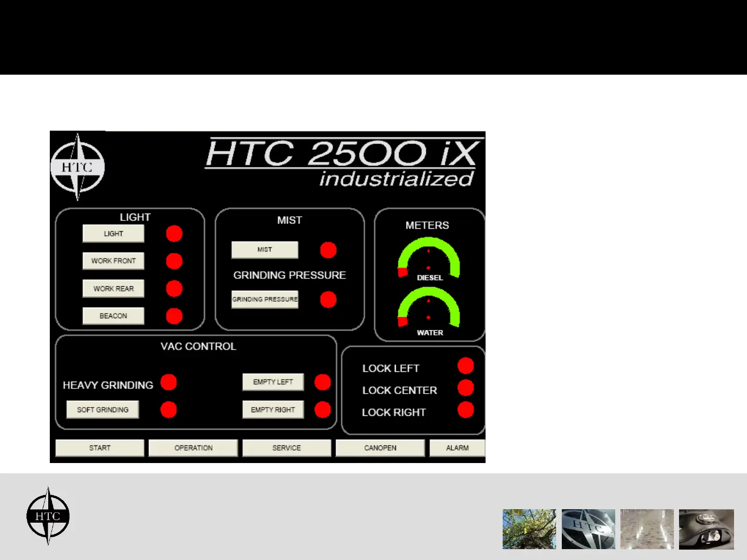Open the grinder machine thumbnail
This screenshot has height=560, width=747.
707,529
